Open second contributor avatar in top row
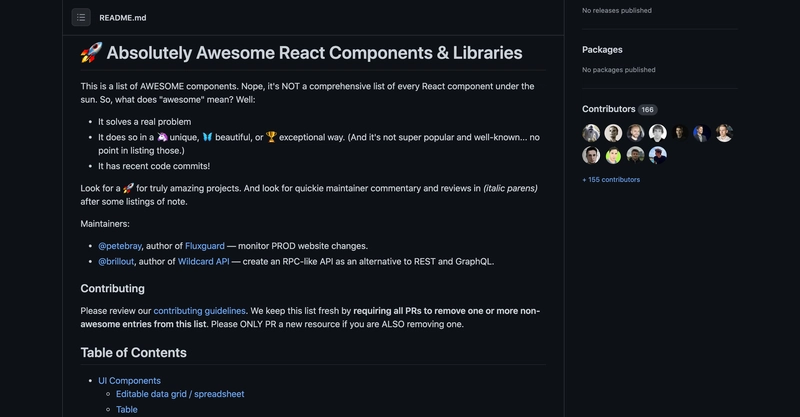The width and height of the screenshot is (800, 417). (613, 133)
